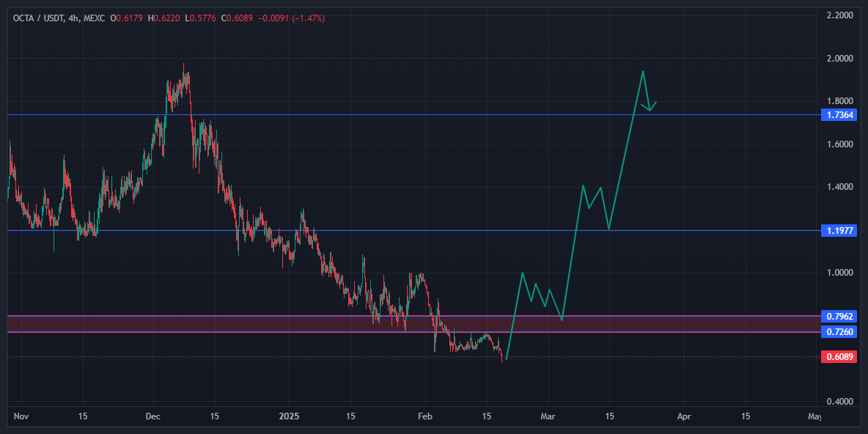Click the open value 0.6179
Image resolution: width=868 pixels, height=434 pixels.
(x=130, y=18)
